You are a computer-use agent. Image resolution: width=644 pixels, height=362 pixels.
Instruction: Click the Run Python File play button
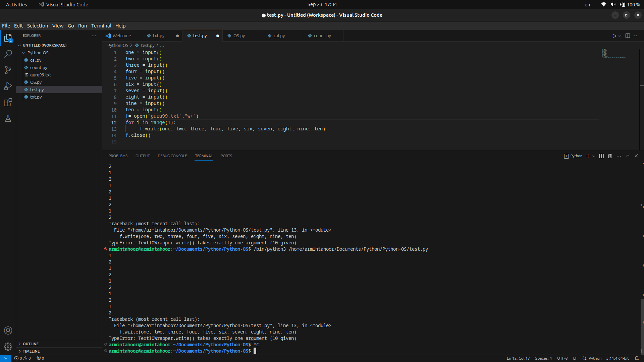pyautogui.click(x=614, y=36)
